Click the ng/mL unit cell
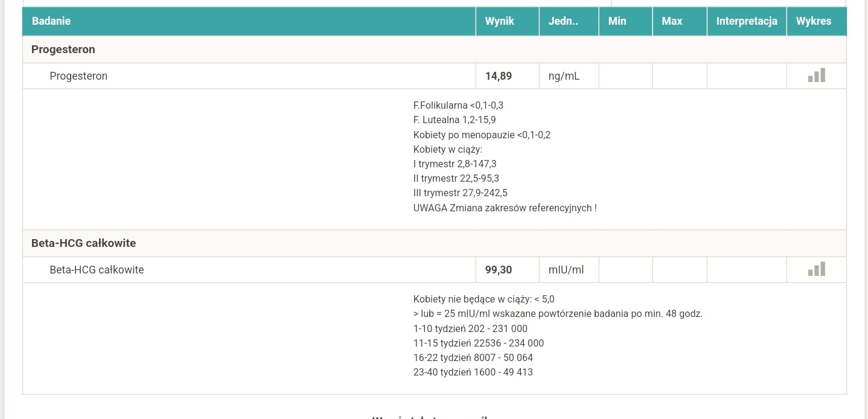The image size is (868, 419). [564, 76]
